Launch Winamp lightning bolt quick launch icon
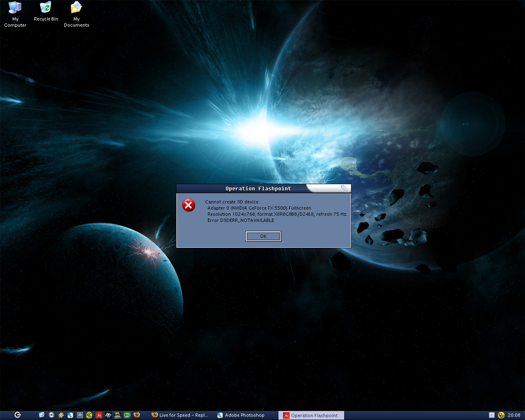525x420 pixels. (61, 415)
